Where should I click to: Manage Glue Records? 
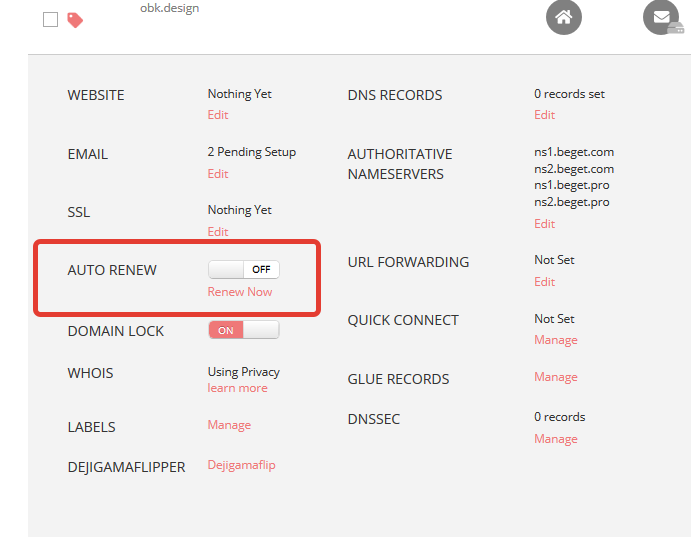point(555,377)
